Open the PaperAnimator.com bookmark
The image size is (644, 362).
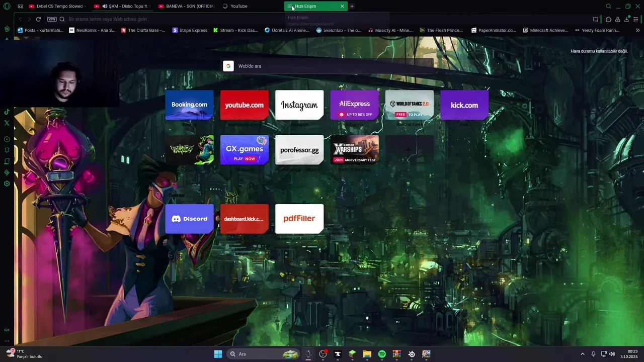(x=494, y=30)
